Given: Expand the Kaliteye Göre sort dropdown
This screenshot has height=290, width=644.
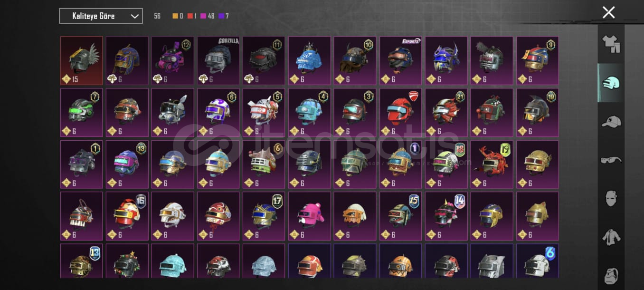Looking at the screenshot, I should 101,16.
